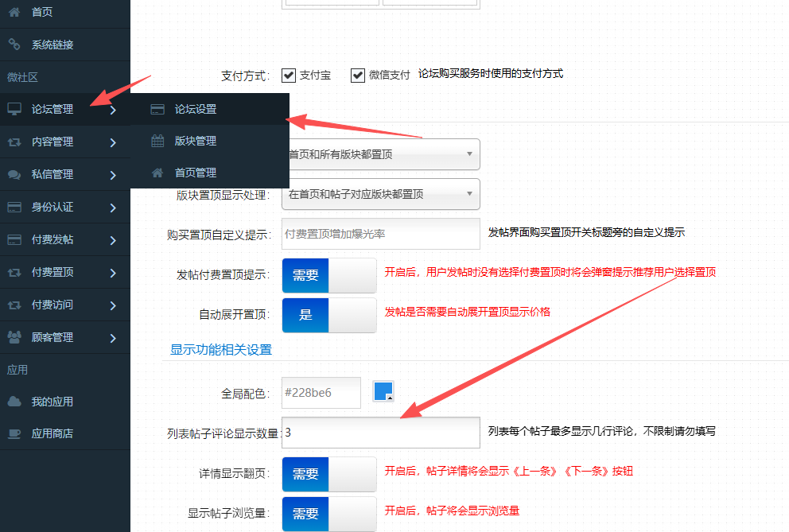The image size is (789, 532).
Task: Open the 版块置顶显示处理 dropdown
Action: pos(380,194)
